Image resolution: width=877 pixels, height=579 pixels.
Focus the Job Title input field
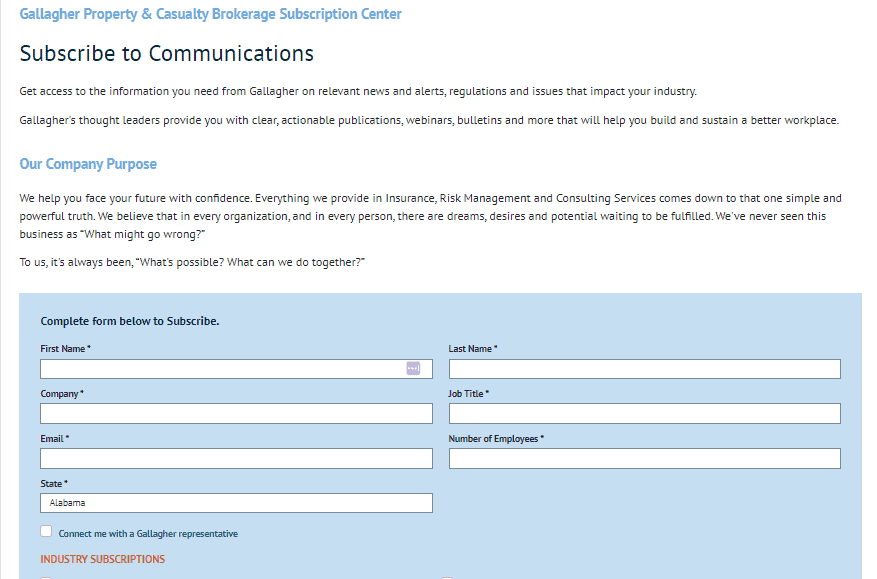(644, 414)
